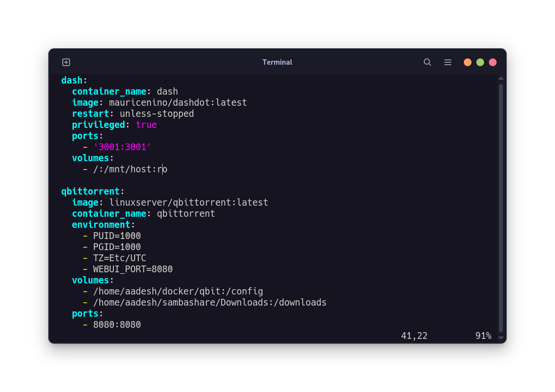Open the terminal search
The width and height of the screenshot is (555, 392).
(x=427, y=62)
